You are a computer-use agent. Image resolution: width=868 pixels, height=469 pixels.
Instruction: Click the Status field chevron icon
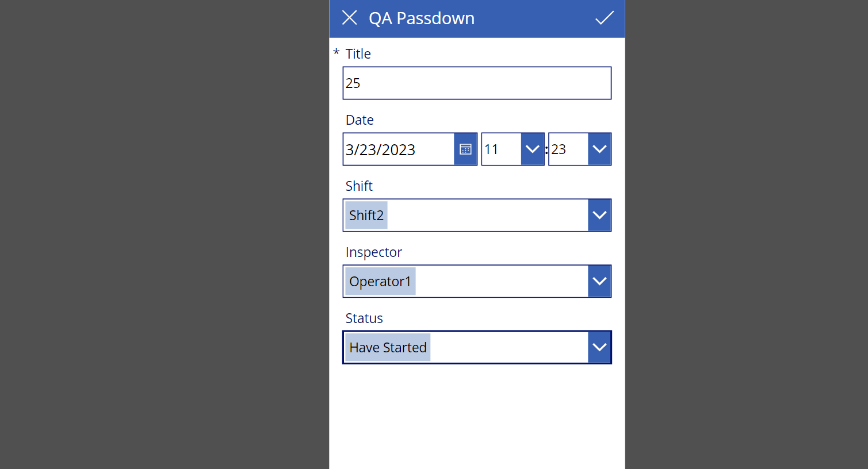tap(599, 347)
